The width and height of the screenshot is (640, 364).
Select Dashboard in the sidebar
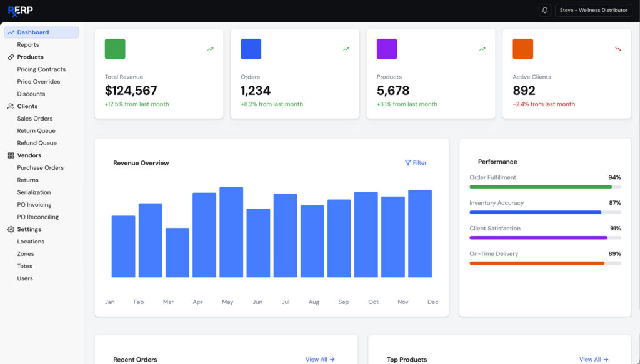[x=32, y=32]
